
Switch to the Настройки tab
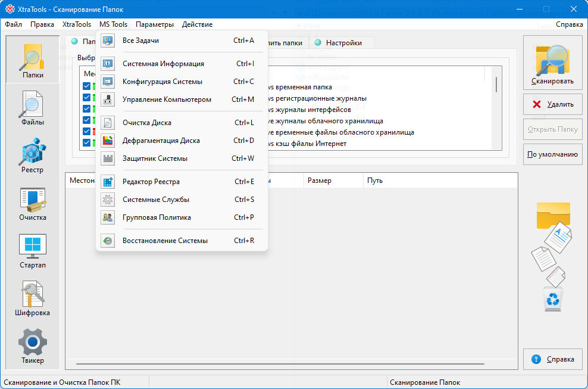click(x=343, y=43)
